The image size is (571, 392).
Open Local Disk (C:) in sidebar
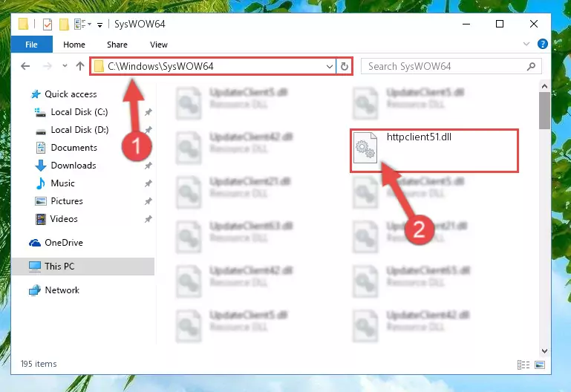click(79, 112)
